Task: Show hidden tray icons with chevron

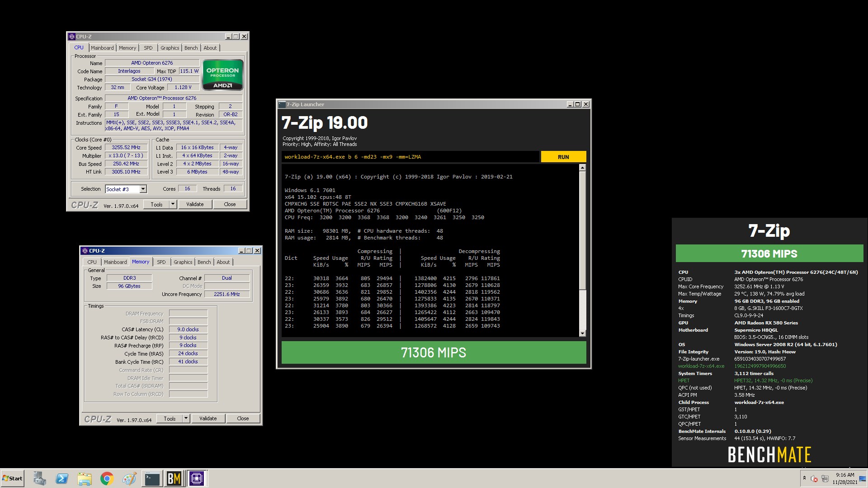Action: (x=804, y=478)
